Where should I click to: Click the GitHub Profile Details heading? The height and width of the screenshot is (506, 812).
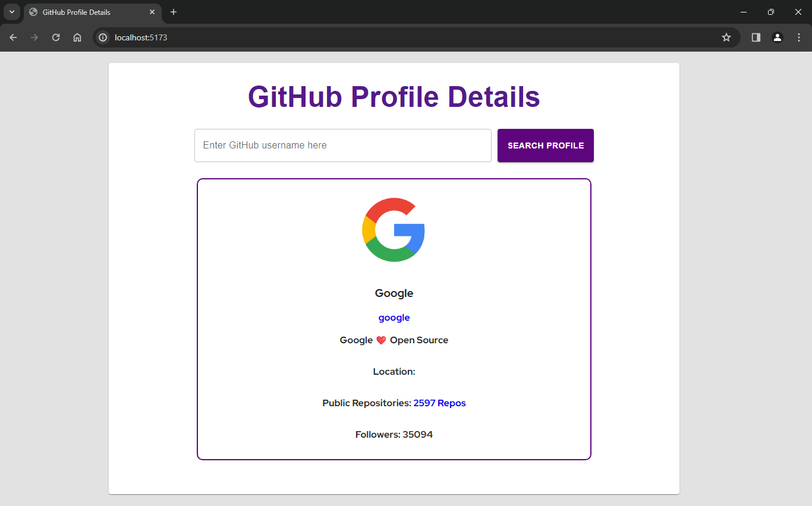tap(394, 97)
